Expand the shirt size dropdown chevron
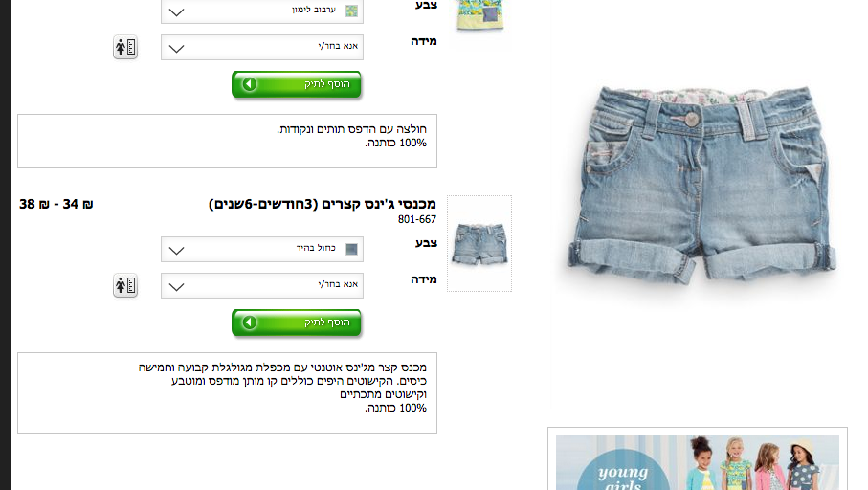This screenshot has width=868, height=490. (177, 49)
